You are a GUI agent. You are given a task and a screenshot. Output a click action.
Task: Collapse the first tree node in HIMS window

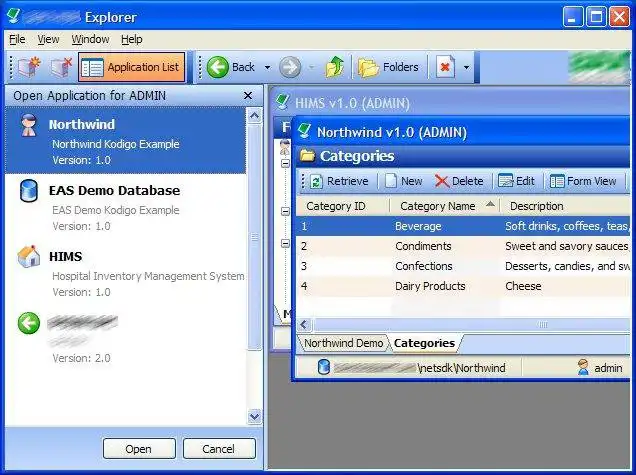click(x=286, y=163)
